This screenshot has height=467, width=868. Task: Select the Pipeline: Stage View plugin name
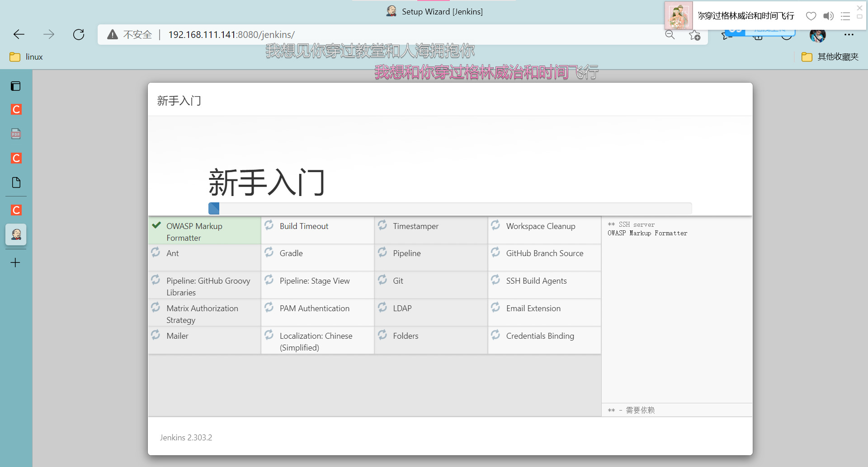point(315,281)
